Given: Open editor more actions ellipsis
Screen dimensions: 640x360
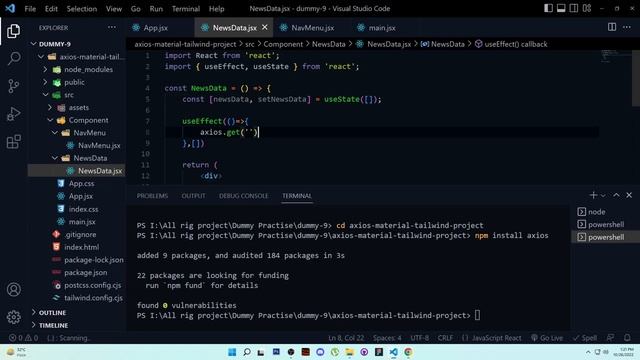Looking at the screenshot, I should [627, 27].
